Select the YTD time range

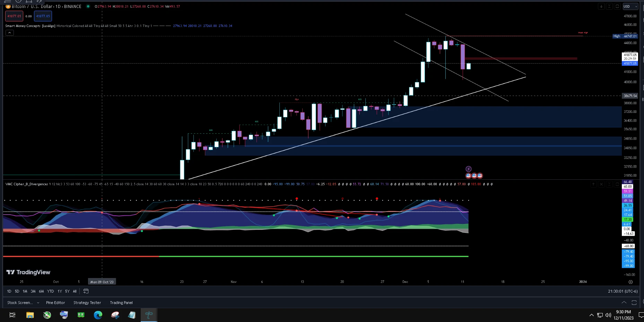tap(51, 291)
